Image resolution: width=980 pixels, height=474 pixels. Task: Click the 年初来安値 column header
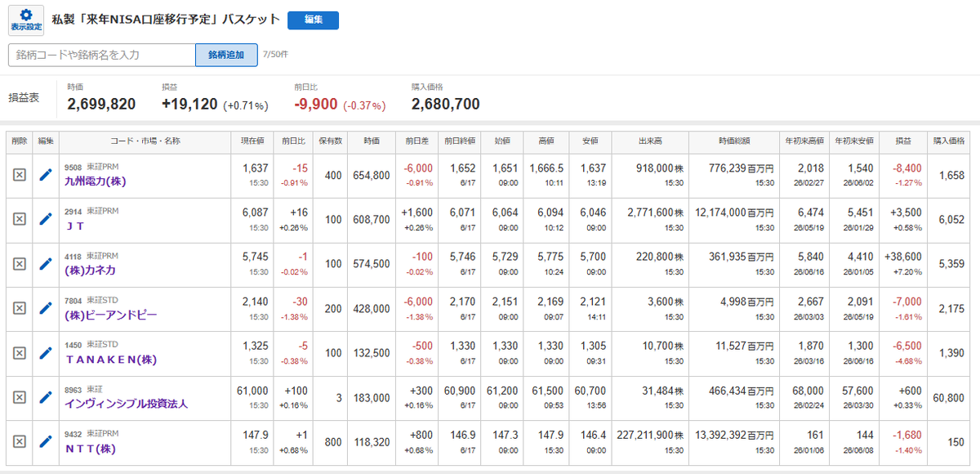[x=854, y=141]
